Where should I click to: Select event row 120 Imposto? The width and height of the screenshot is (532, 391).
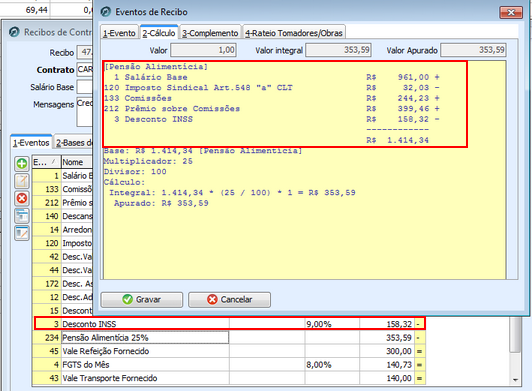tap(62, 243)
